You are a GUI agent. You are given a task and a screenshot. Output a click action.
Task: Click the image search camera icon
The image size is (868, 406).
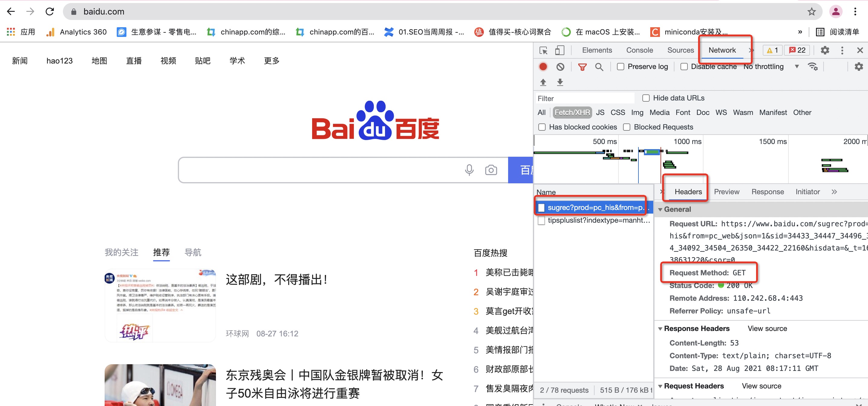(x=491, y=170)
